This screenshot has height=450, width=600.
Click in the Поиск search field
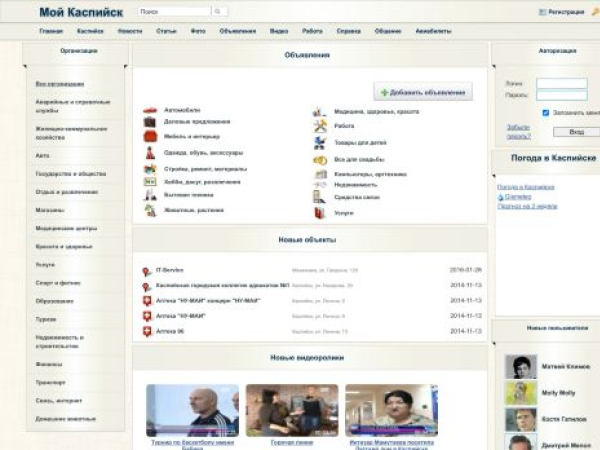[x=174, y=11]
